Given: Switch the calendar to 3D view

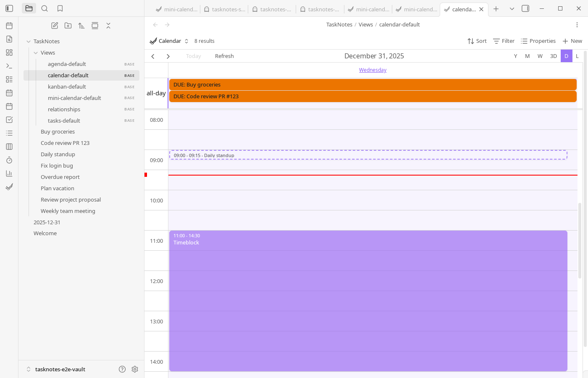Looking at the screenshot, I should pyautogui.click(x=553, y=56).
